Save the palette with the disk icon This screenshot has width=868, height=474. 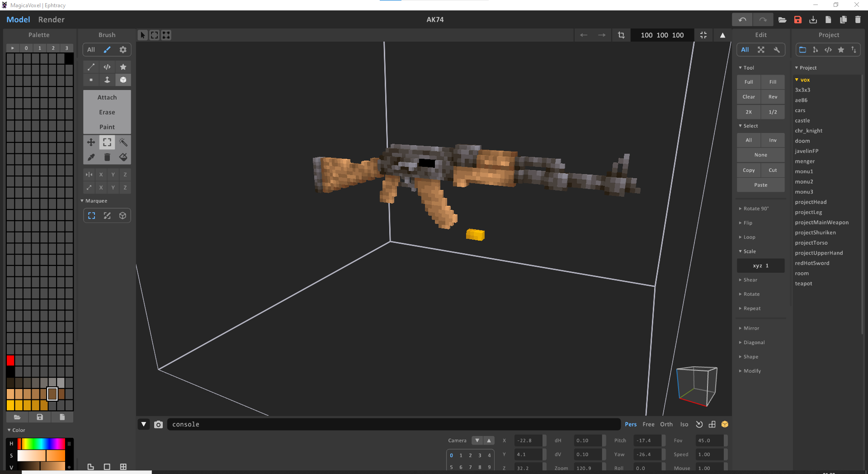[x=40, y=417]
